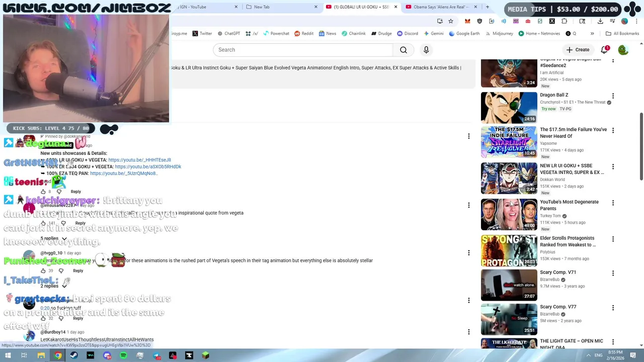Open Discord bookmark in bookmarks bar

pyautogui.click(x=407, y=34)
